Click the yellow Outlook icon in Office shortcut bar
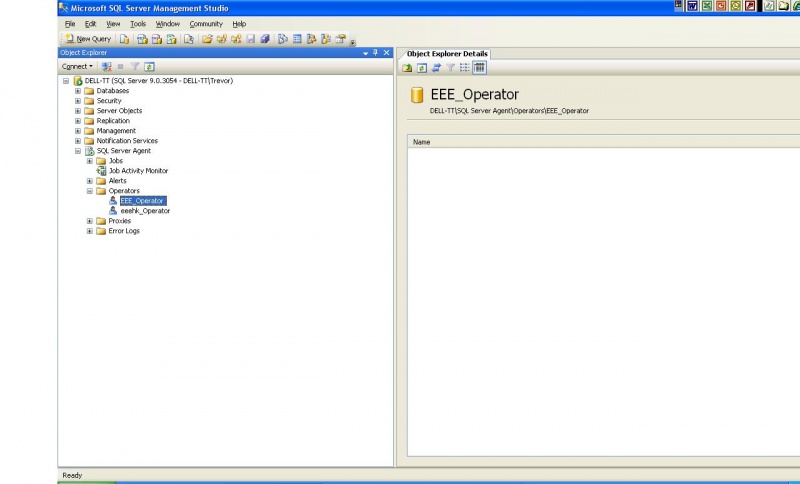The image size is (800, 484). point(735,6)
